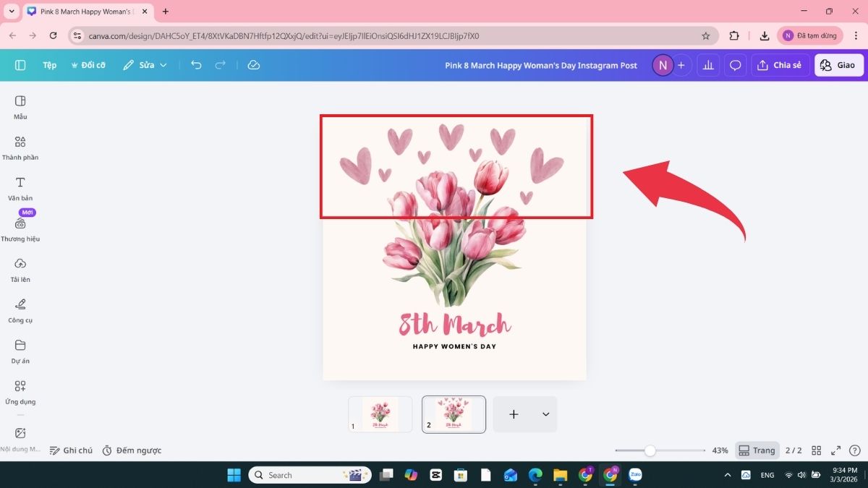Open Zalo from the taskbar
This screenshot has height=488, width=868.
pyautogui.click(x=635, y=475)
